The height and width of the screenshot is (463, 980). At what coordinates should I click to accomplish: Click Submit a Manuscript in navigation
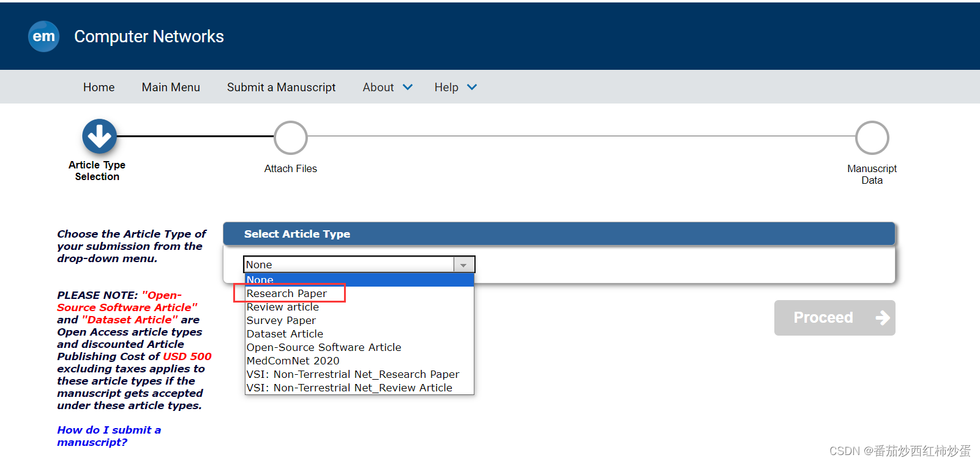(x=281, y=87)
